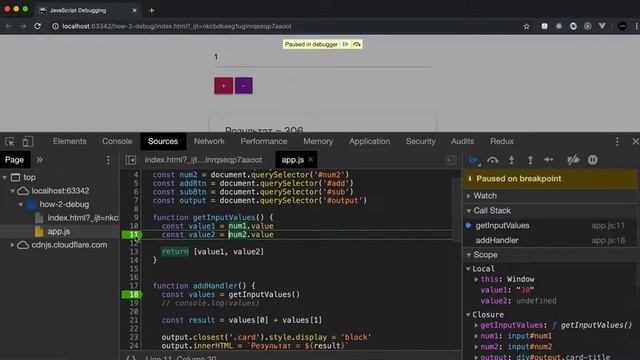Resume from Paused in debugger overlay
The width and height of the screenshot is (640, 360).
[345, 44]
